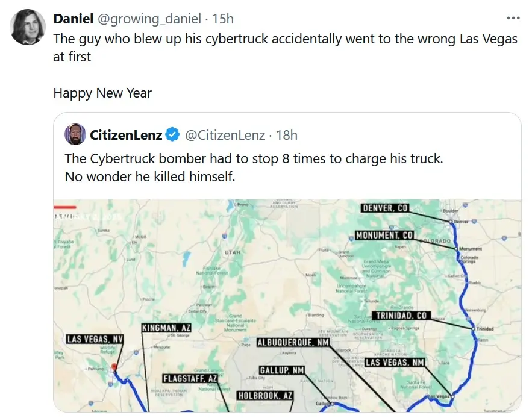Click the KINGMAN, AZ map label

click(166, 328)
